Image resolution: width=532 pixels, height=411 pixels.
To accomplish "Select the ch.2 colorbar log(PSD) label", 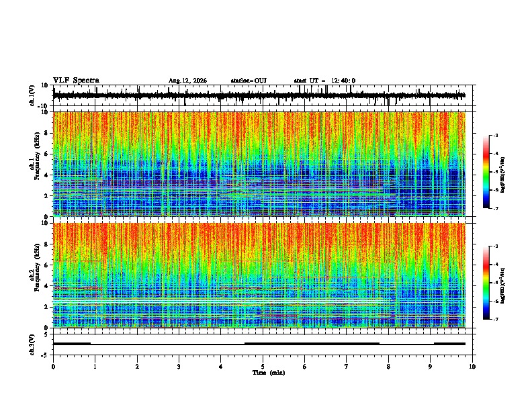I will (503, 285).
